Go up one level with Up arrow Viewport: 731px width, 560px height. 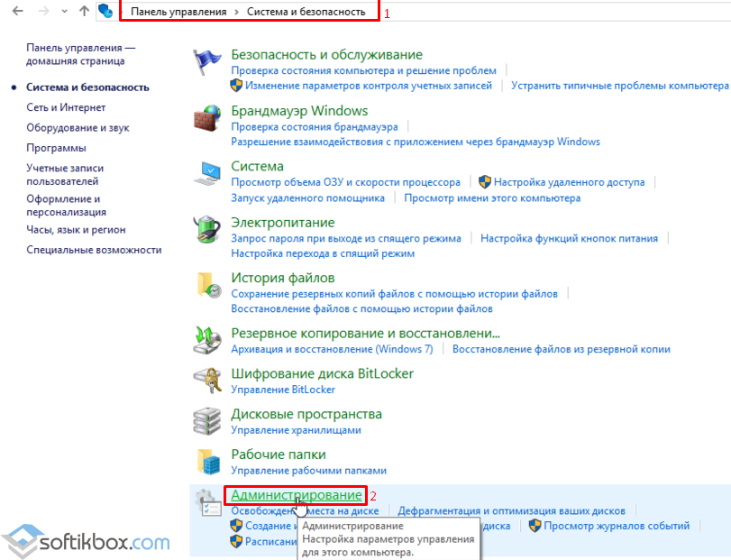pos(84,12)
